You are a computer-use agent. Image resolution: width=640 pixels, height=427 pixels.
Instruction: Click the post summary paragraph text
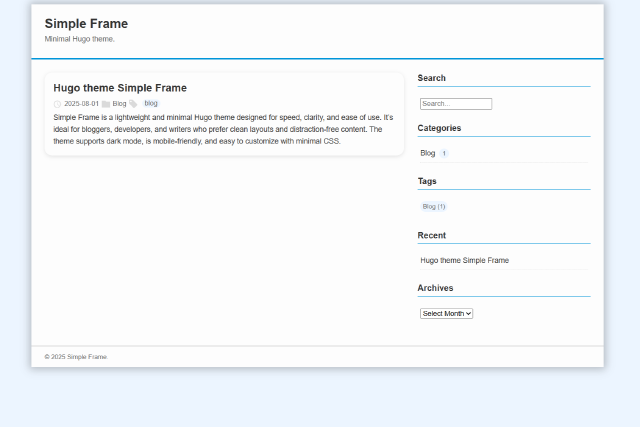[x=223, y=129]
